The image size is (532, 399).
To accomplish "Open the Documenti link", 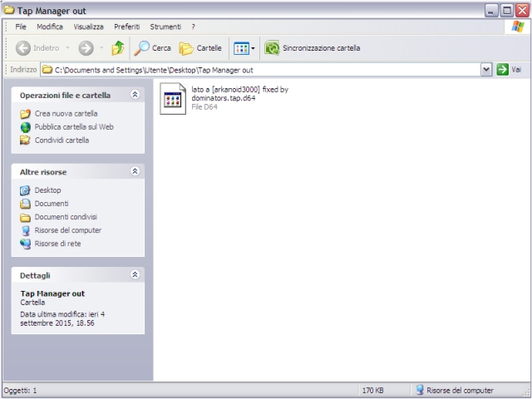I will tap(52, 204).
